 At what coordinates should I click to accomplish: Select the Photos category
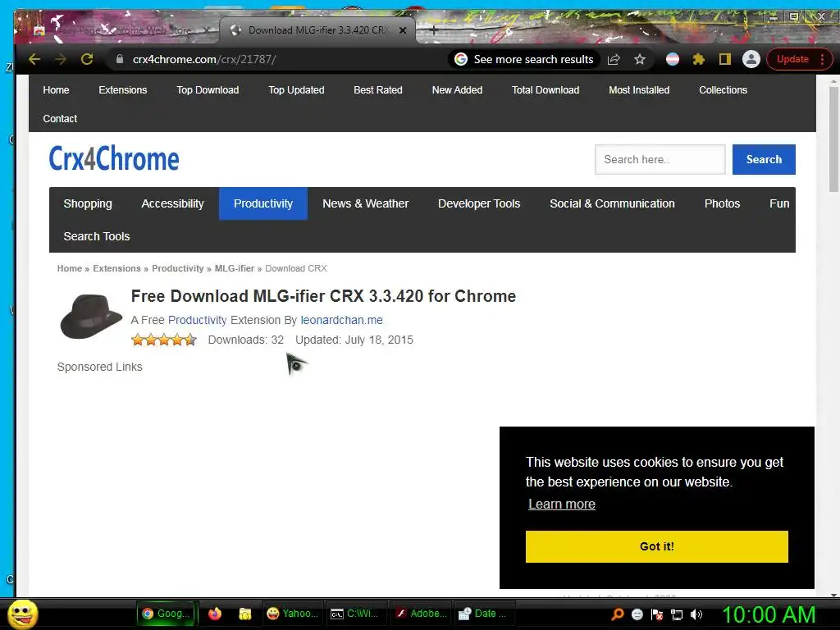[722, 203]
